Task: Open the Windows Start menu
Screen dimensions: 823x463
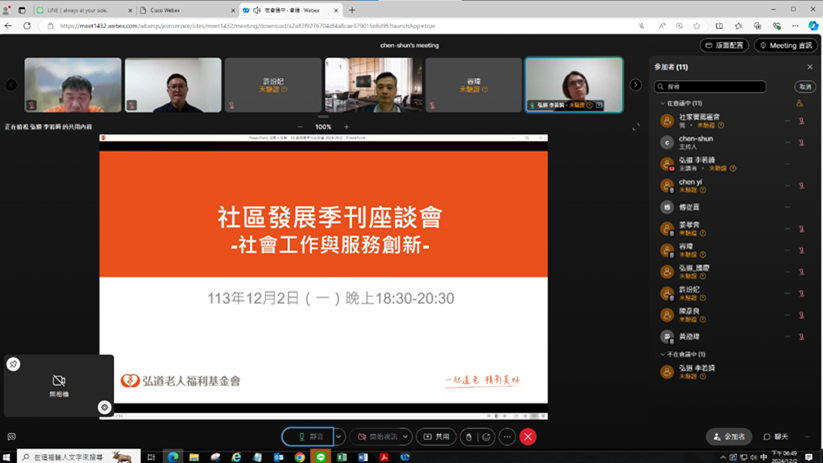Action: pyautogui.click(x=7, y=457)
